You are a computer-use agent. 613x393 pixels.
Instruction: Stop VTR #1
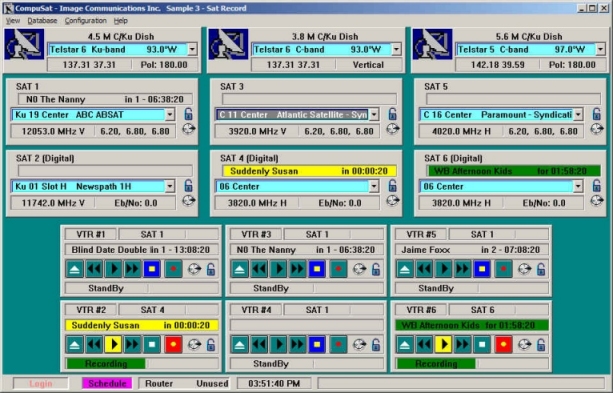point(152,269)
